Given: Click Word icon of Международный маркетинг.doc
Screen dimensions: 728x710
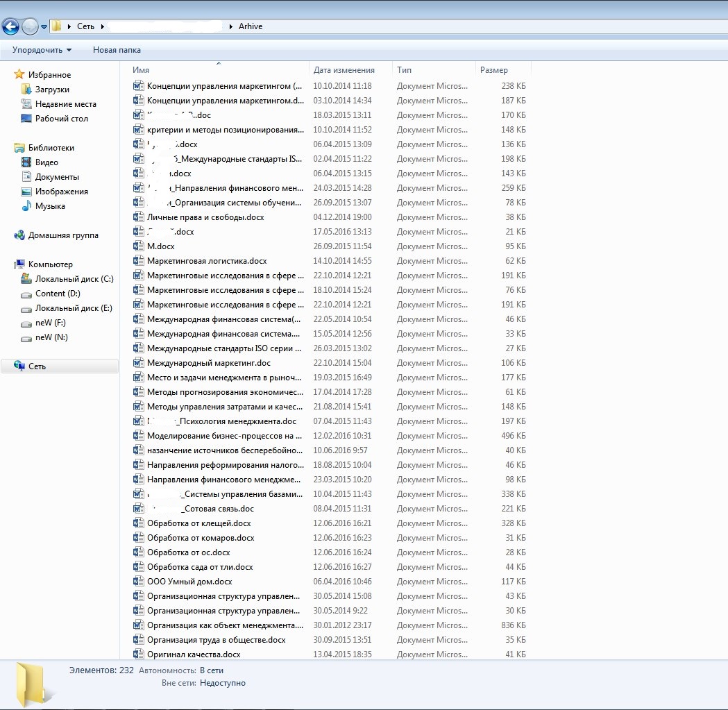Looking at the screenshot, I should point(138,363).
